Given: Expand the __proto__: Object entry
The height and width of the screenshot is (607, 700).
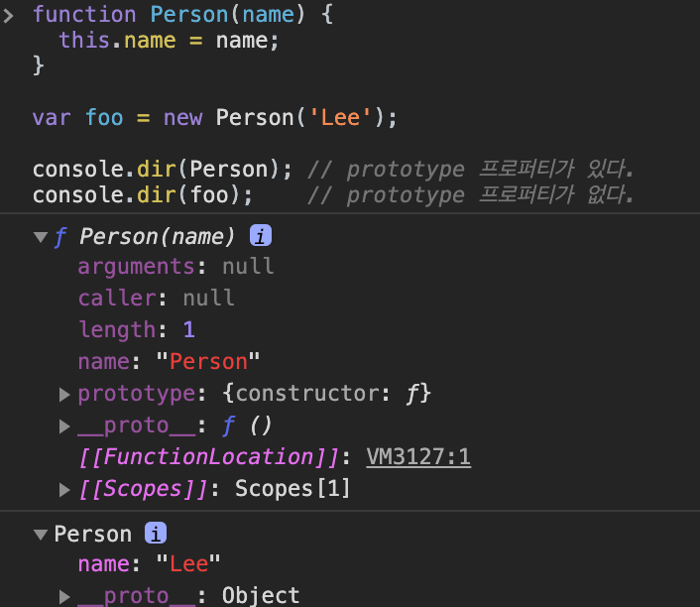Looking at the screenshot, I should pyautogui.click(x=64, y=596).
